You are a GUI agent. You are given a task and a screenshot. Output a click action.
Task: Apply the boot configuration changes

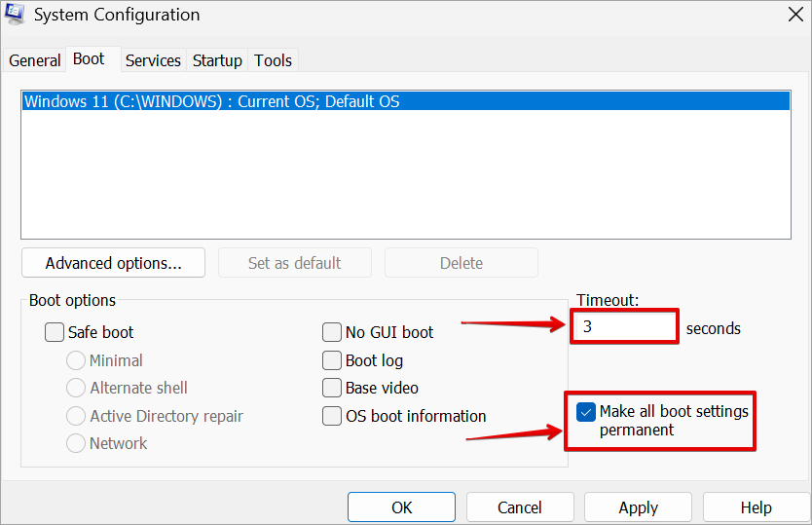pos(638,507)
